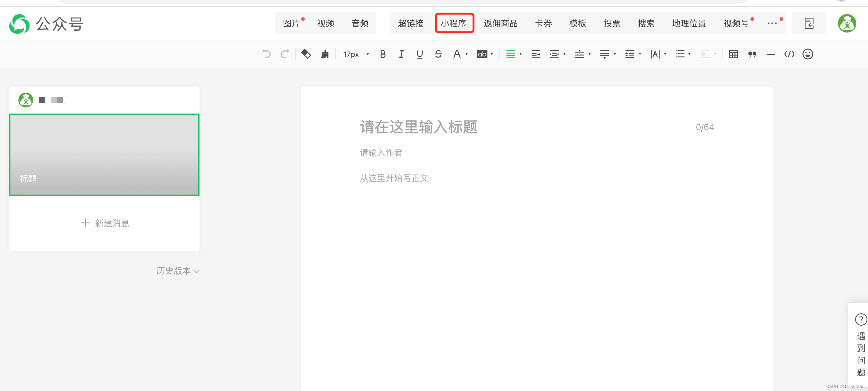Click the body text area 从这里开始写正文
This screenshot has width=868, height=391.
tap(394, 178)
